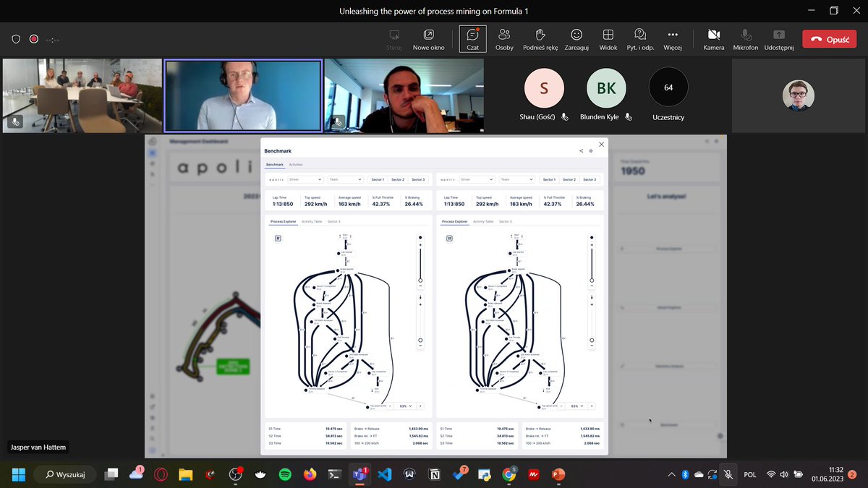Leave the meeting with Opuść button
The height and width of the screenshot is (488, 868).
[829, 40]
